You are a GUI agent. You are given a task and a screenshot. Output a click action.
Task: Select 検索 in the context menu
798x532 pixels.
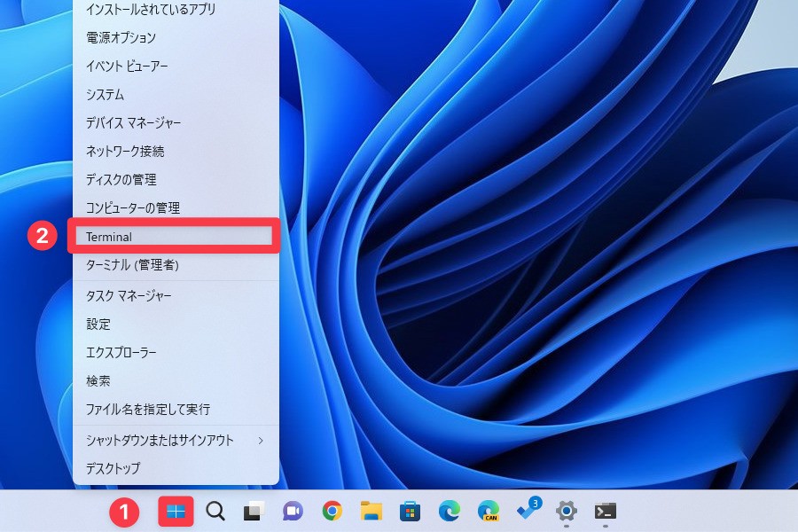pyautogui.click(x=176, y=380)
